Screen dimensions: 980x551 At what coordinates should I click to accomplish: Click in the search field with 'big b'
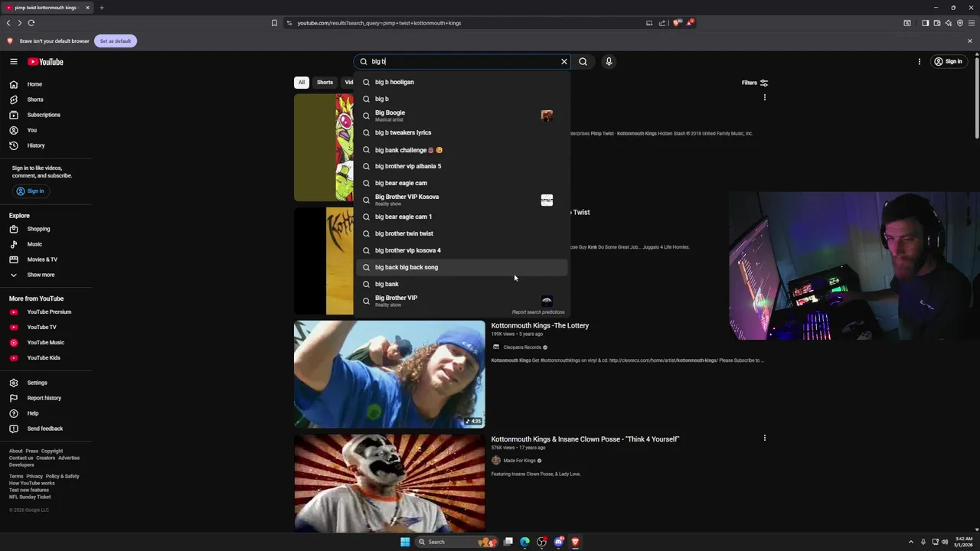[462, 61]
